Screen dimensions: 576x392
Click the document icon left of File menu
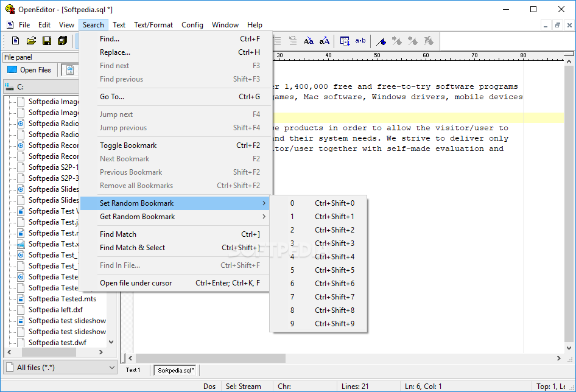tap(10, 24)
